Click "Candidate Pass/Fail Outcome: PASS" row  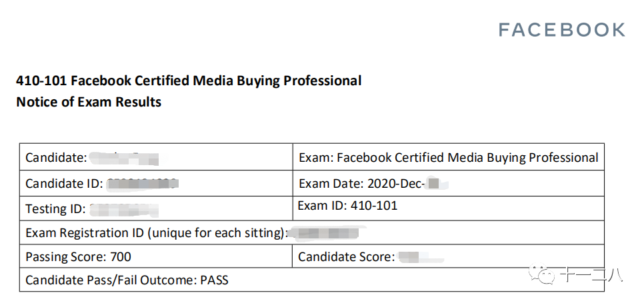pyautogui.click(x=127, y=280)
